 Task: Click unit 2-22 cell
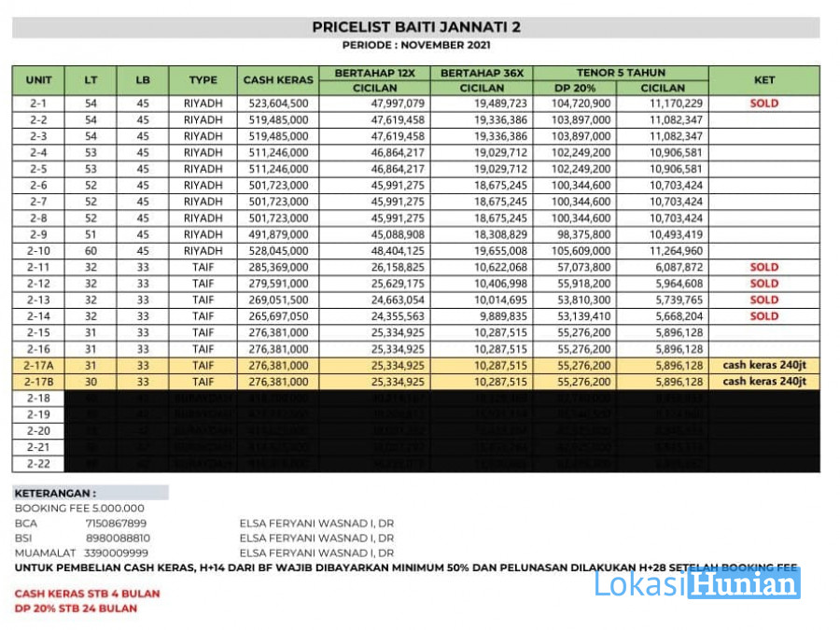coord(38,464)
